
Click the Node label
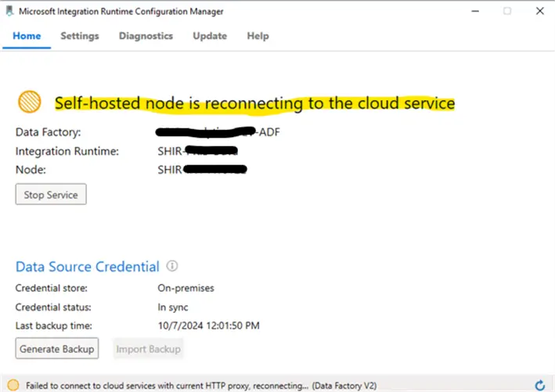31,170
